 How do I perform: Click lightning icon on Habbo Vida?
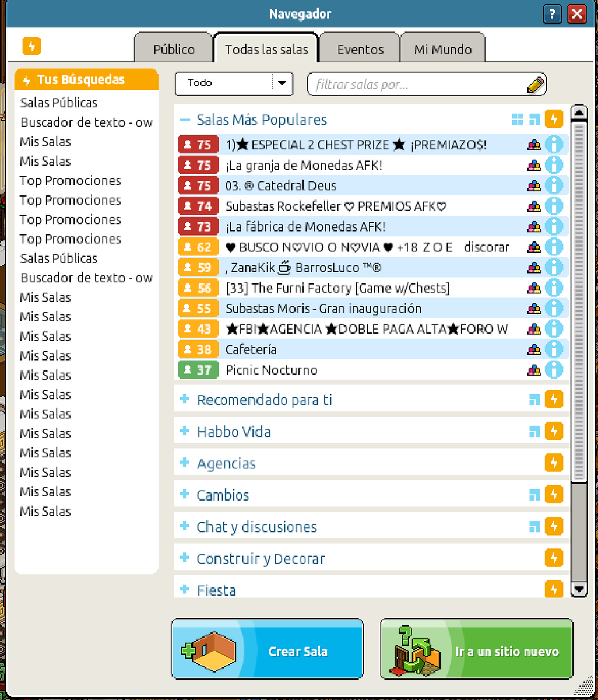(554, 432)
